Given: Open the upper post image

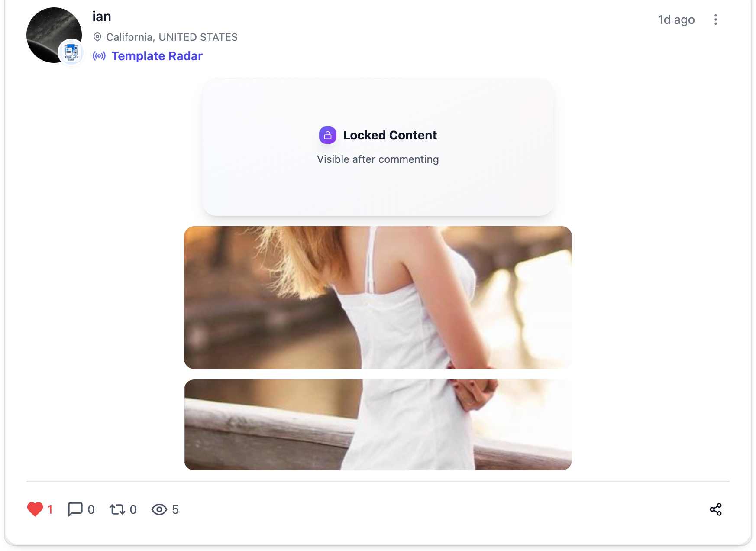Looking at the screenshot, I should pyautogui.click(x=378, y=298).
